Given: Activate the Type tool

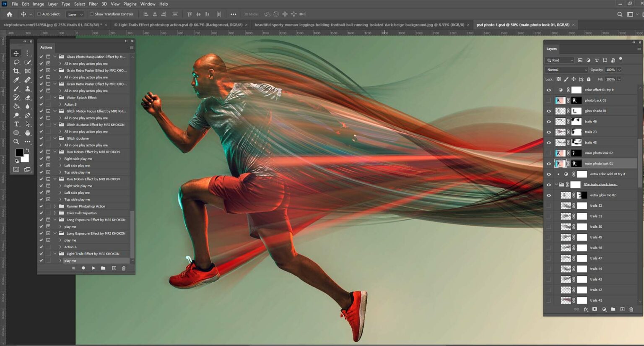Looking at the screenshot, I should 17,124.
